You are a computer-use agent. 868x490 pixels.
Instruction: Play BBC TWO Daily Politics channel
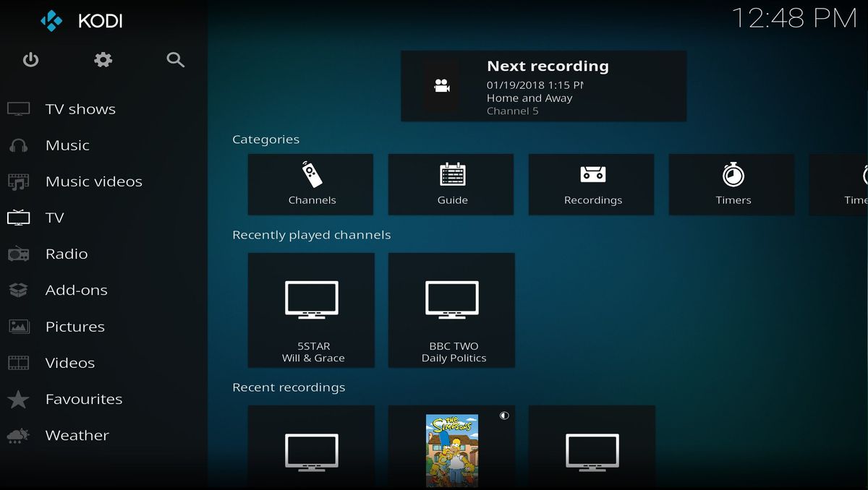[x=451, y=311]
